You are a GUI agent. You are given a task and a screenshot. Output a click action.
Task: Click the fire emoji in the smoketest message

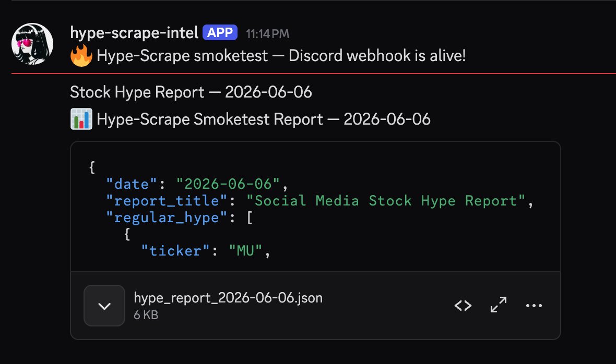[81, 55]
